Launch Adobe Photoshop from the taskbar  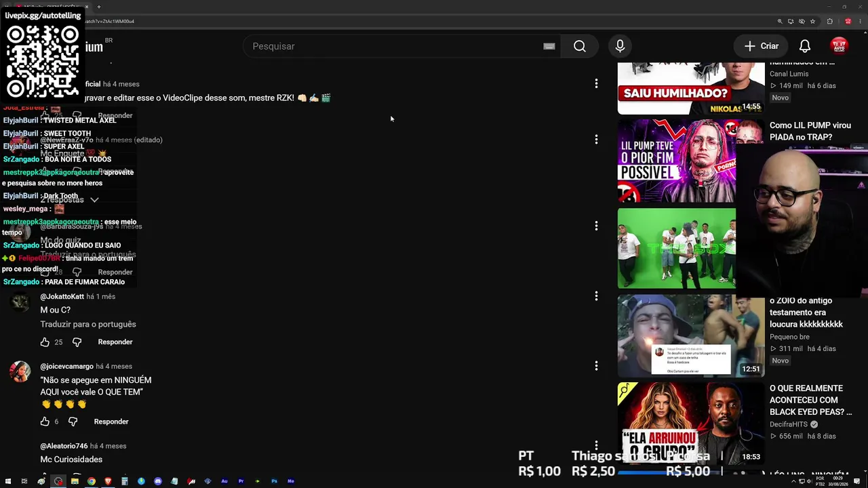[x=274, y=481]
